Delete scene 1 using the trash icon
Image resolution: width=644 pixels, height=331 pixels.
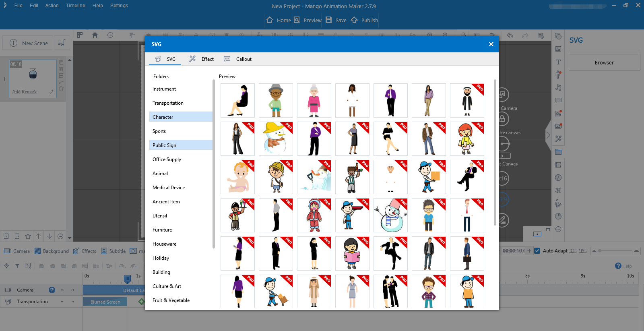pyautogui.click(x=61, y=69)
